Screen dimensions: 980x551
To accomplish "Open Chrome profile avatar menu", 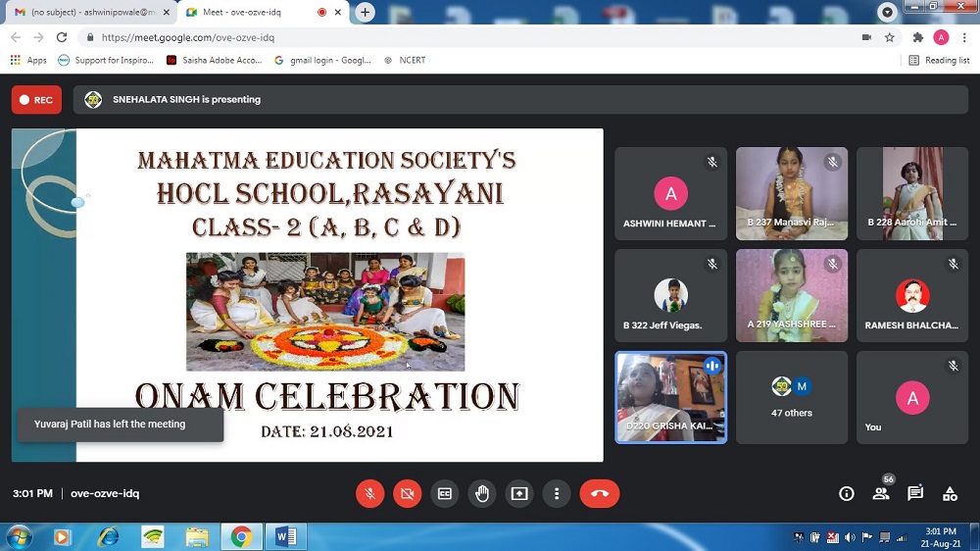I will 941,37.
